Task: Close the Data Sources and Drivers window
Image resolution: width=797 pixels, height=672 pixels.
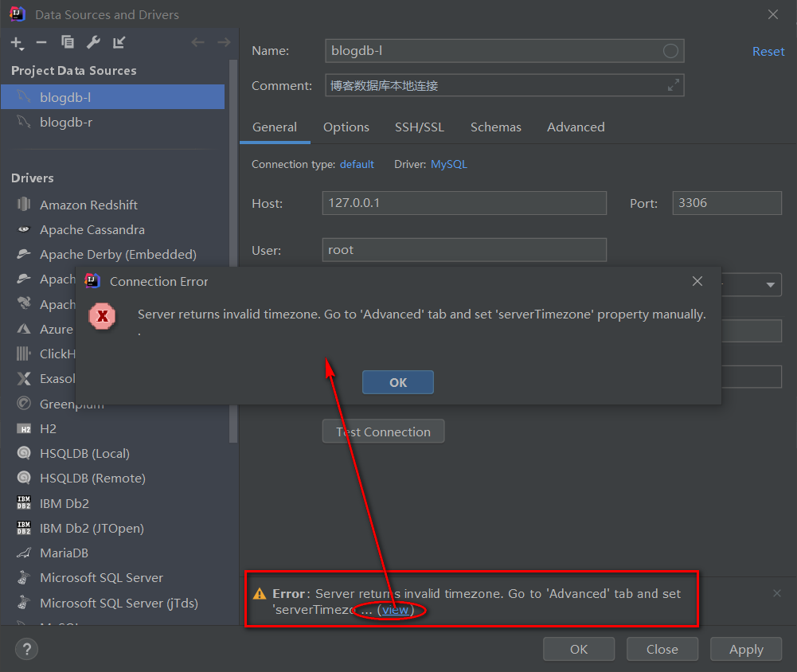Action: point(772,14)
